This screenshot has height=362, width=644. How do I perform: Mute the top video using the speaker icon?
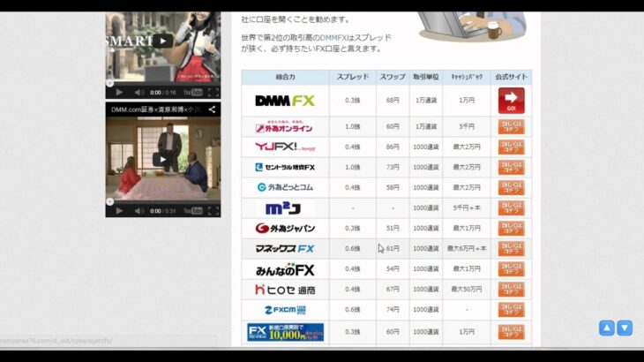(139, 92)
